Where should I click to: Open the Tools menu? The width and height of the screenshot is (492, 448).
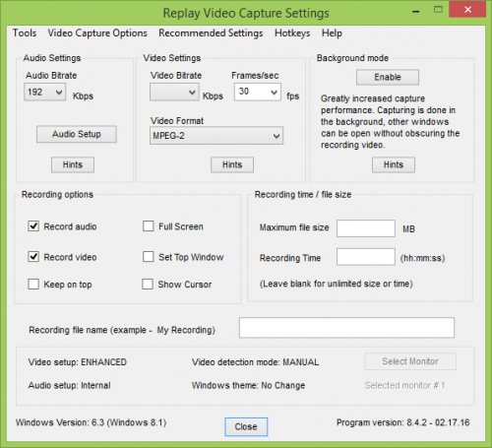click(25, 33)
